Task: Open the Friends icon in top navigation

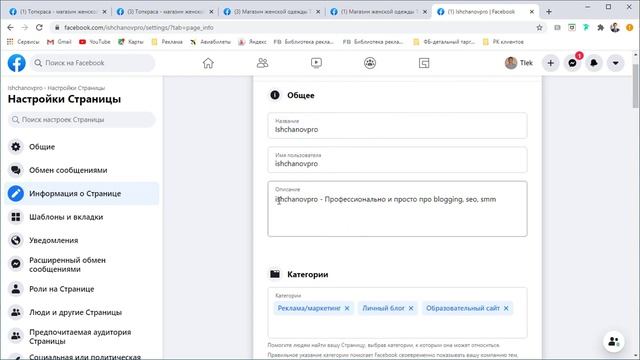Action: (x=262, y=63)
